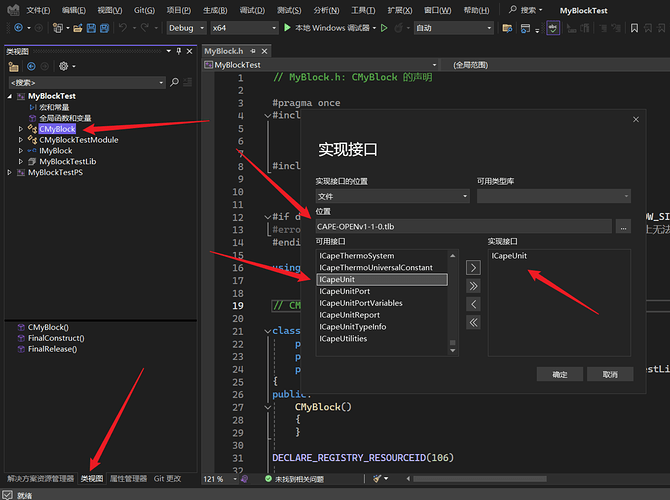The image size is (670, 500).
Task: Click new folder icon in class view
Action: (x=14, y=67)
